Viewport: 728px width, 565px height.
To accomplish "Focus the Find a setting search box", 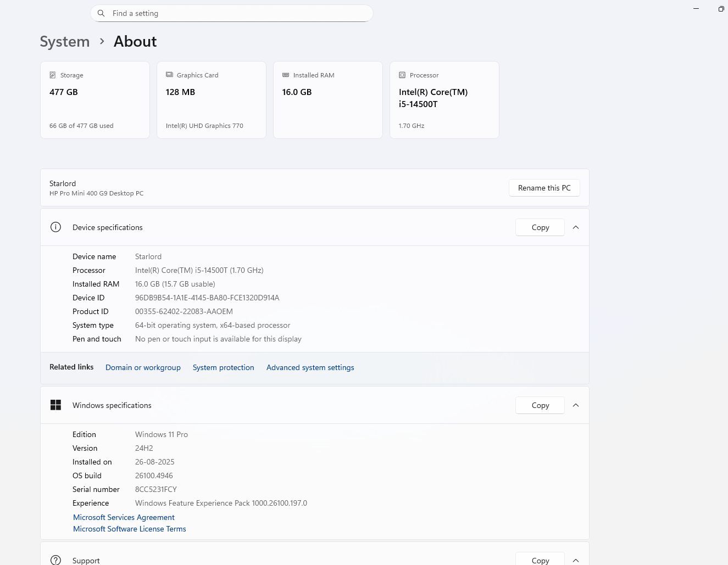I will coord(232,13).
